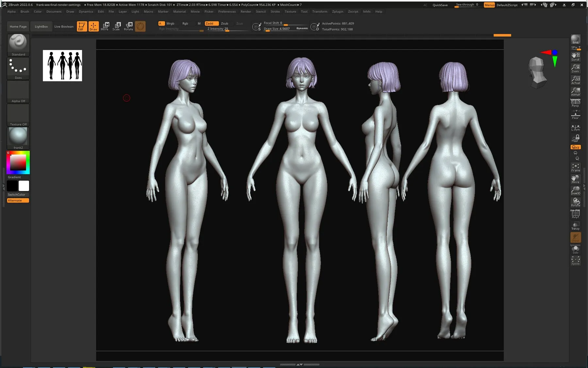Select the Scale transform tool
This screenshot has height=368, width=588.
click(117, 26)
